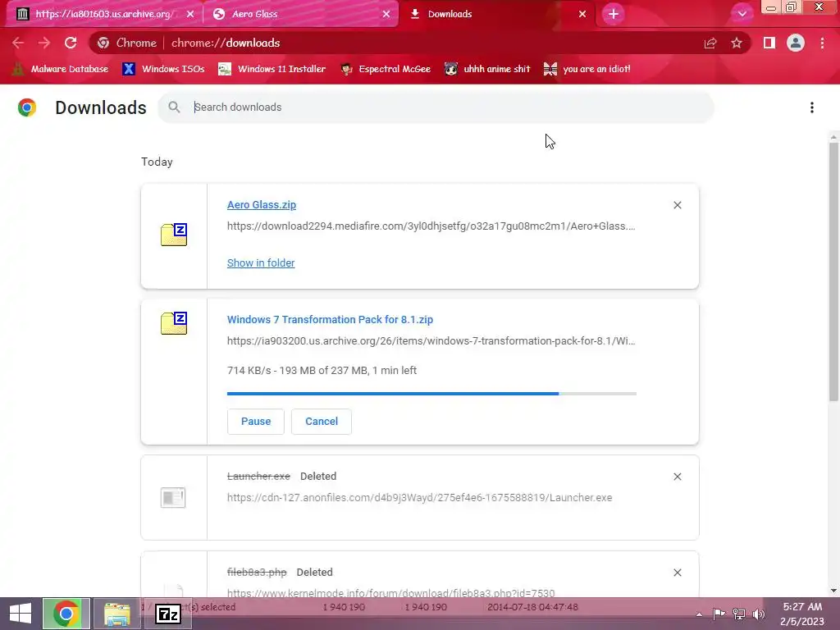Close the Downloads tab
Viewport: 840px width, 630px height.
pos(582,14)
